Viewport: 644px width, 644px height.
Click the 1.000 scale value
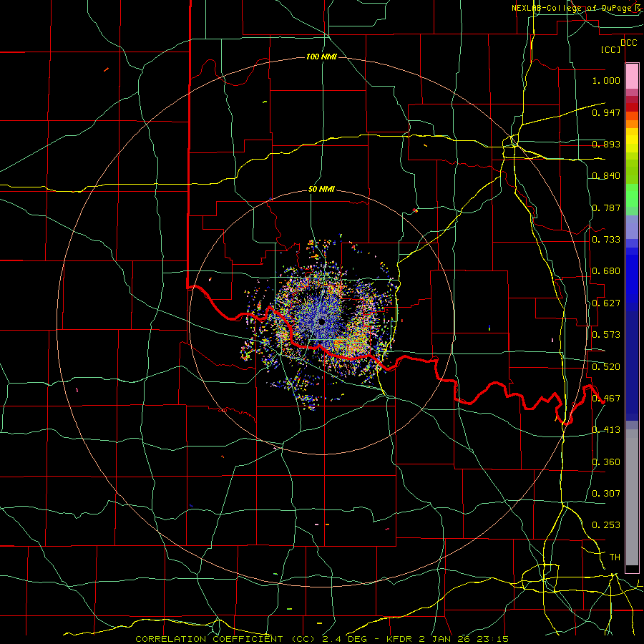[606, 80]
